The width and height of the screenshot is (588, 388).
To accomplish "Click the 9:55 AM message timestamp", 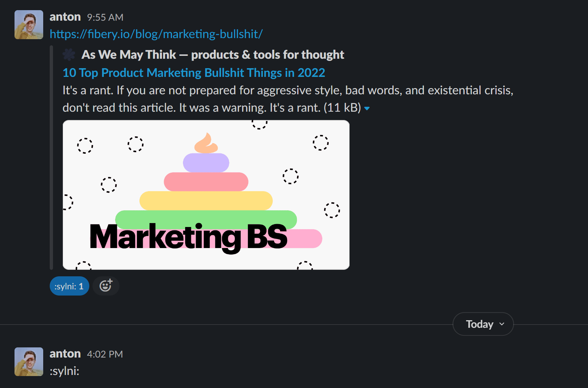I will tap(105, 17).
